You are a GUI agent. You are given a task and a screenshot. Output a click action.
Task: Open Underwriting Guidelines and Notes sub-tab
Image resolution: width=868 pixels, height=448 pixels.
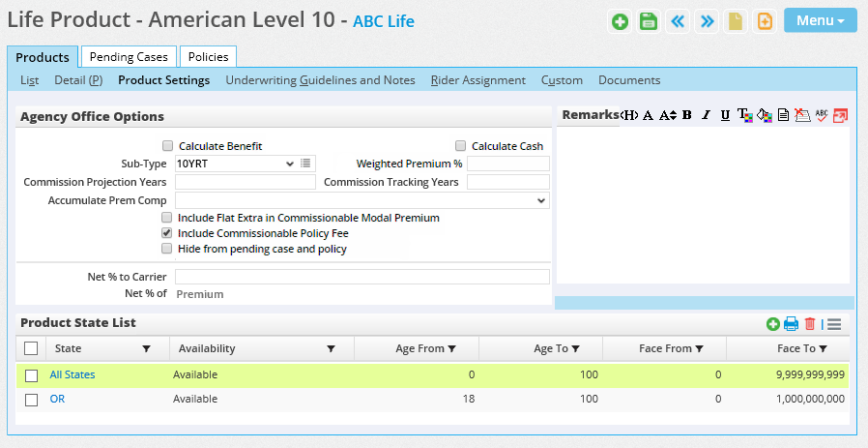coord(320,80)
